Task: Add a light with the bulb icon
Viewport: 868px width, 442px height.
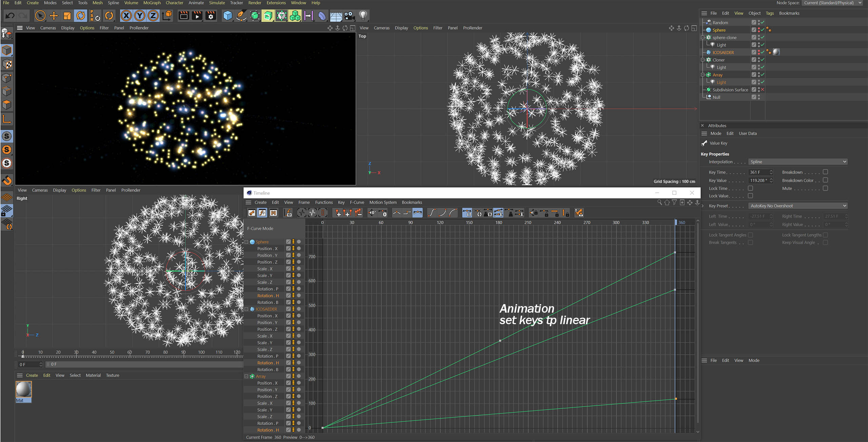Action: [x=363, y=16]
